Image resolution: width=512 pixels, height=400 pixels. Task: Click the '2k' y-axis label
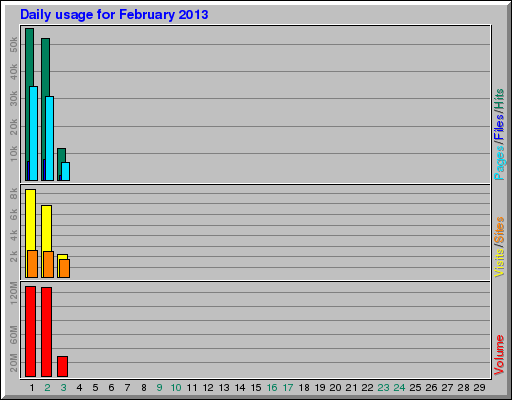(x=13, y=256)
